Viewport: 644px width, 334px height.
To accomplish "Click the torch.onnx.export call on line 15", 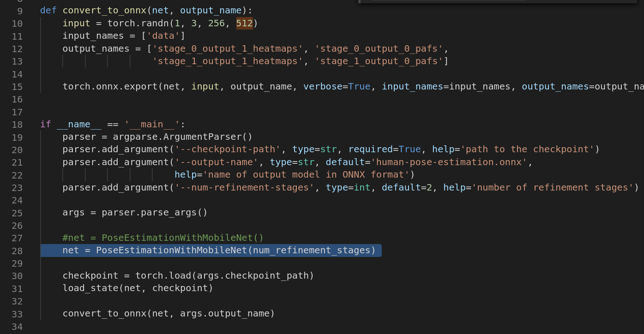I will 111,86.
